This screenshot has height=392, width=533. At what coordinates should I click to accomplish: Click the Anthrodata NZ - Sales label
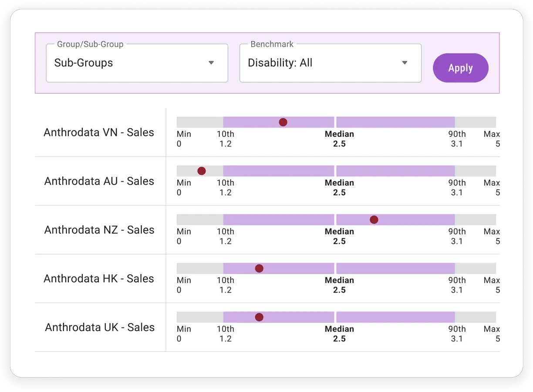pos(99,230)
